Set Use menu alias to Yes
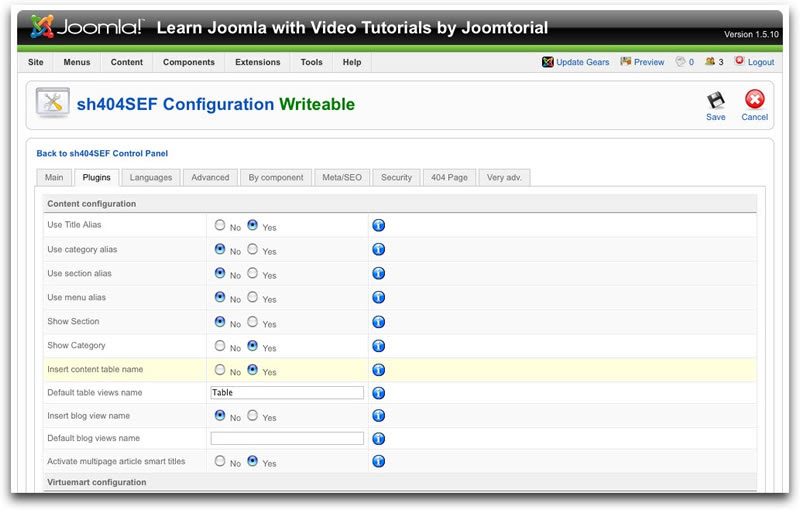 (x=253, y=297)
